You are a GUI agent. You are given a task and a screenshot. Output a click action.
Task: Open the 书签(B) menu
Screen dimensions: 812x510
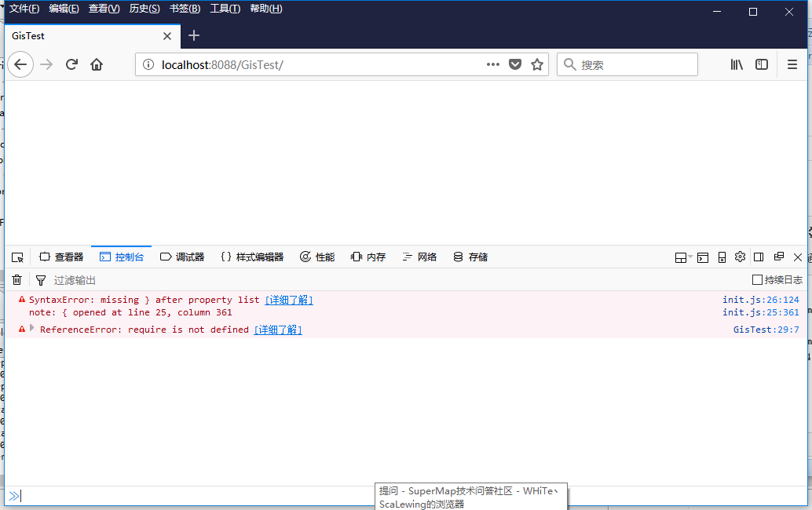click(x=185, y=9)
